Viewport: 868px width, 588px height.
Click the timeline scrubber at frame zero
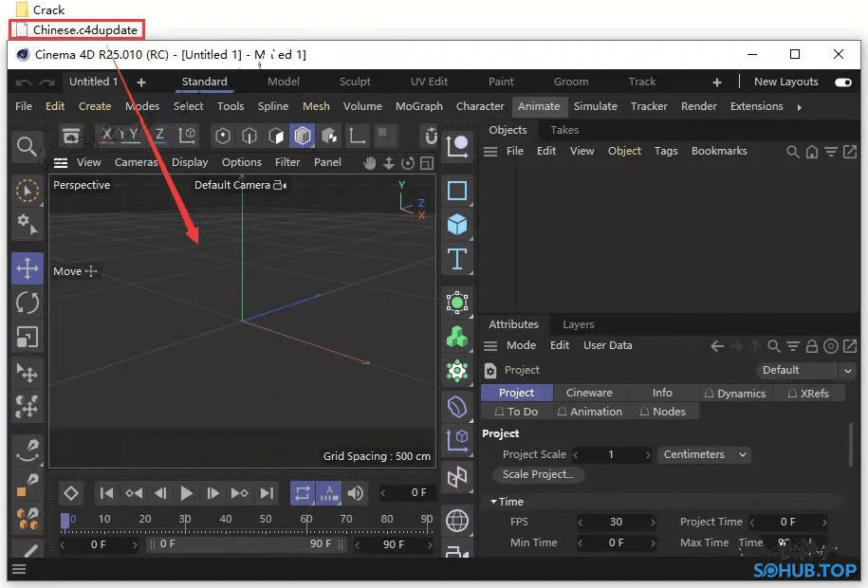pyautogui.click(x=65, y=519)
